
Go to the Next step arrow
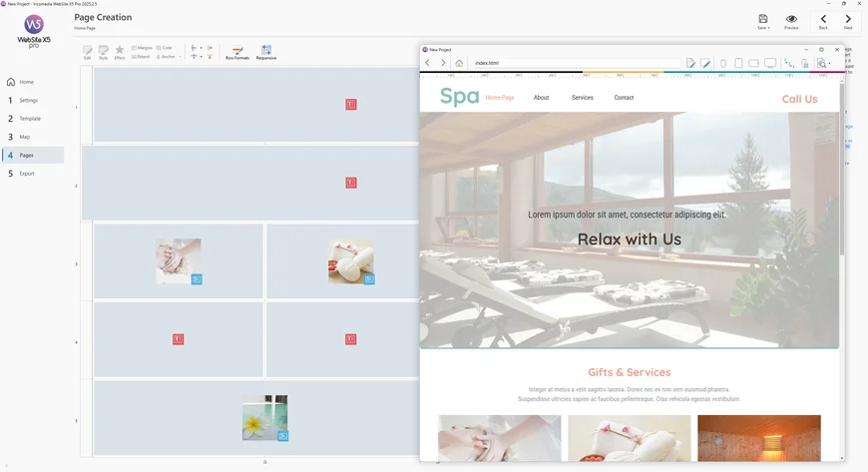pos(848,21)
